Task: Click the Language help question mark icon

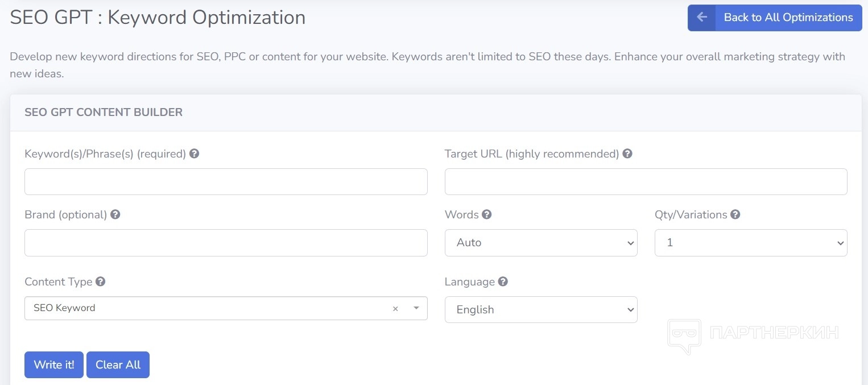Action: (503, 281)
